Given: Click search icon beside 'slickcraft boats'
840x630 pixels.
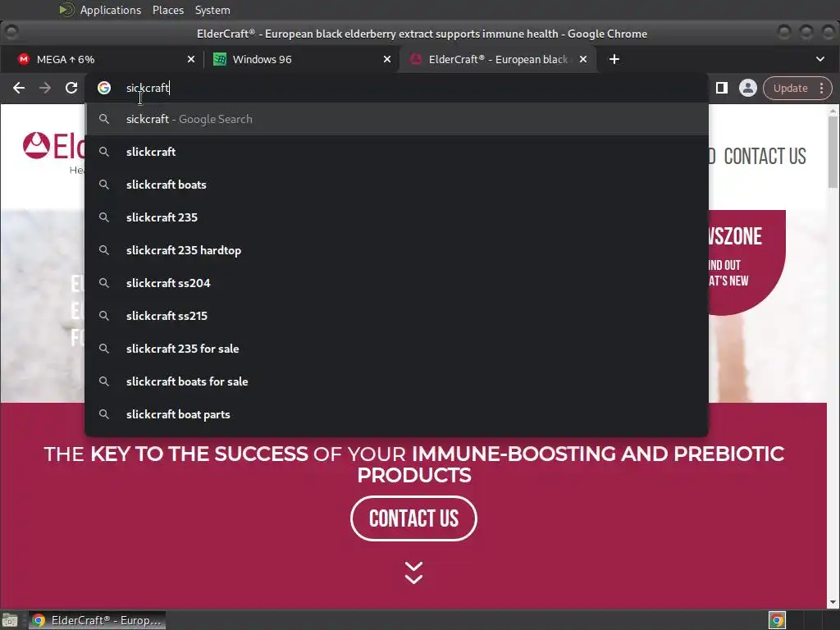Looking at the screenshot, I should tap(104, 185).
